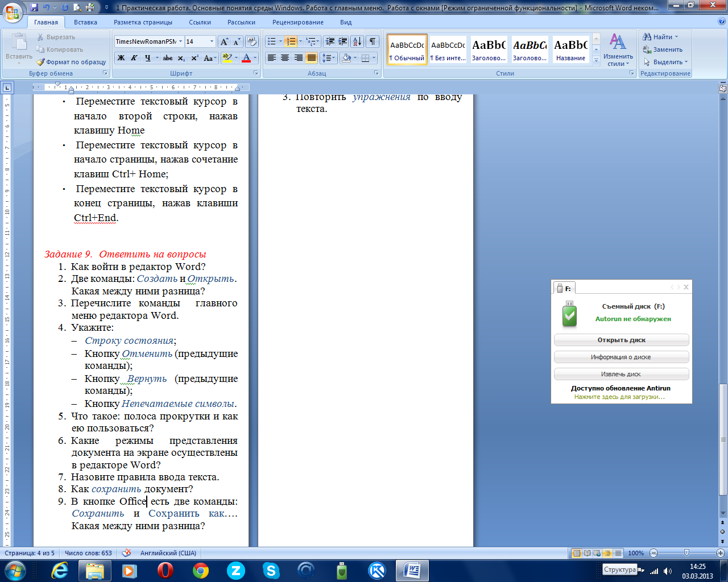Expand the styles gallery More arrow
The height and width of the screenshot is (582, 728).
(596, 60)
